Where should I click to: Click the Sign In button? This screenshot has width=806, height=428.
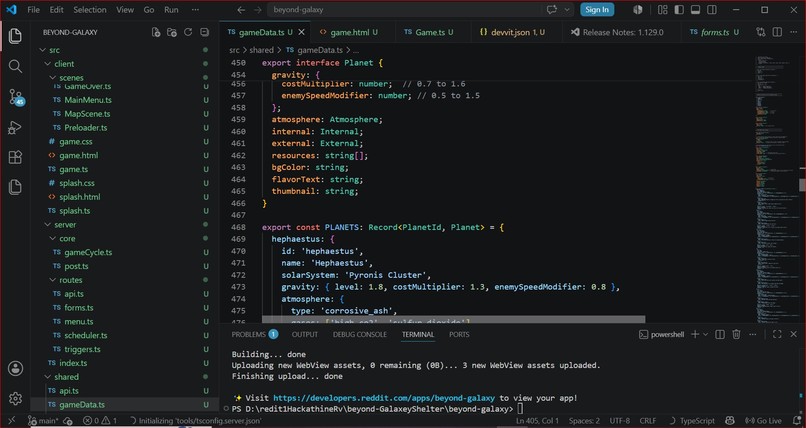pos(597,10)
